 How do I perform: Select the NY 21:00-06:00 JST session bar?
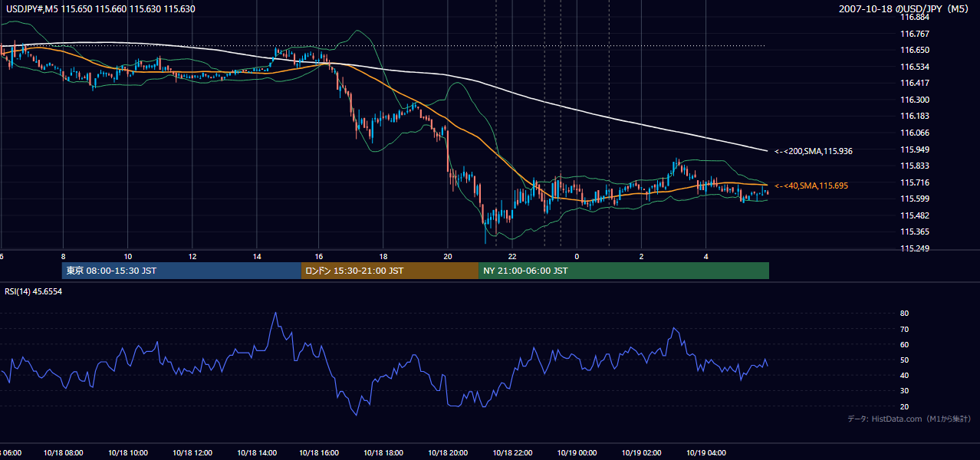(623, 271)
